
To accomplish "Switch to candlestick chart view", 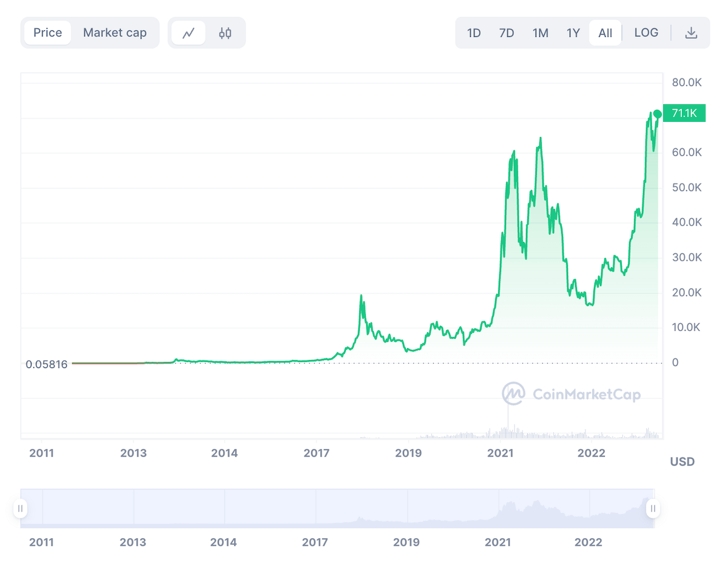I will tap(224, 33).
